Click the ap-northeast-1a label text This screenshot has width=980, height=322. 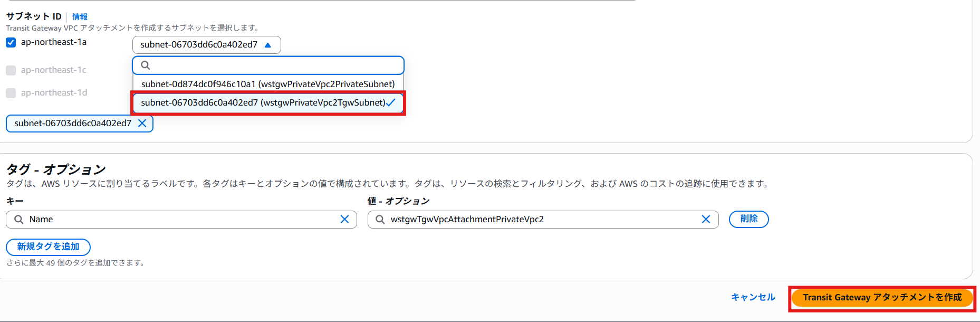[54, 42]
